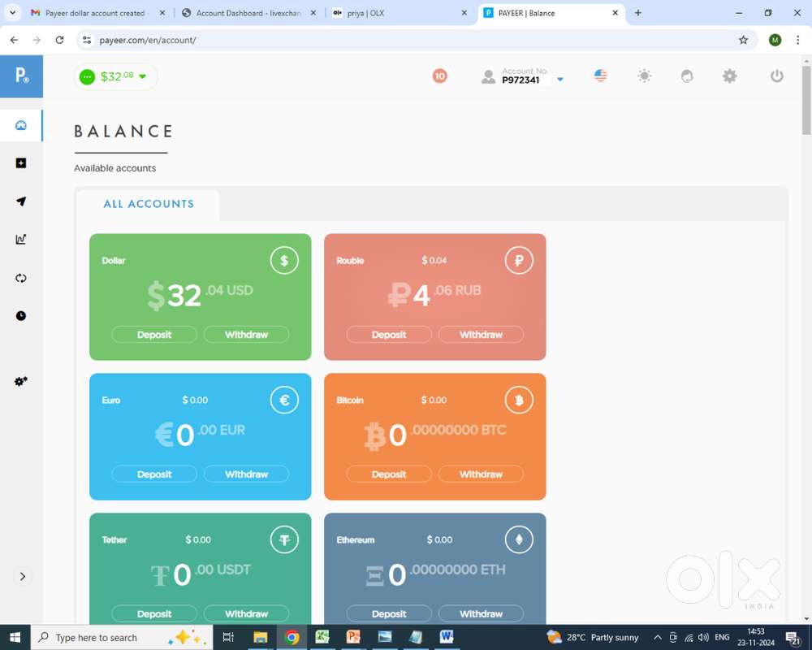Expand the sidebar with the arrow button
Screen dimensions: 812x650
pyautogui.click(x=22, y=576)
